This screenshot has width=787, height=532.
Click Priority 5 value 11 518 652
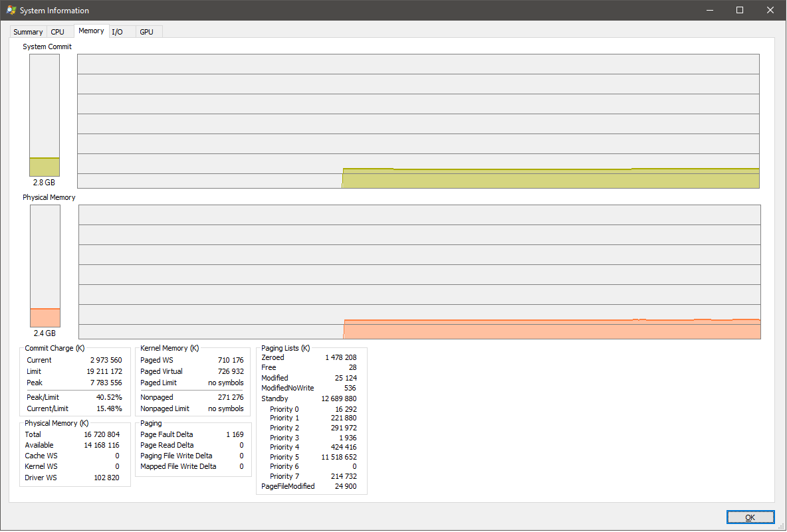coord(339,458)
